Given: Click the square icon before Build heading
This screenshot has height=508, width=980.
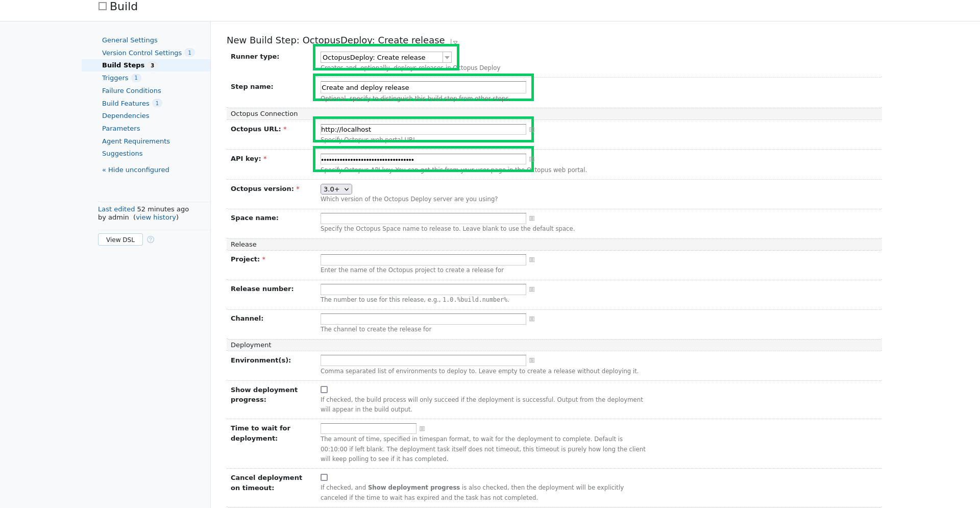Looking at the screenshot, I should coord(103,6).
